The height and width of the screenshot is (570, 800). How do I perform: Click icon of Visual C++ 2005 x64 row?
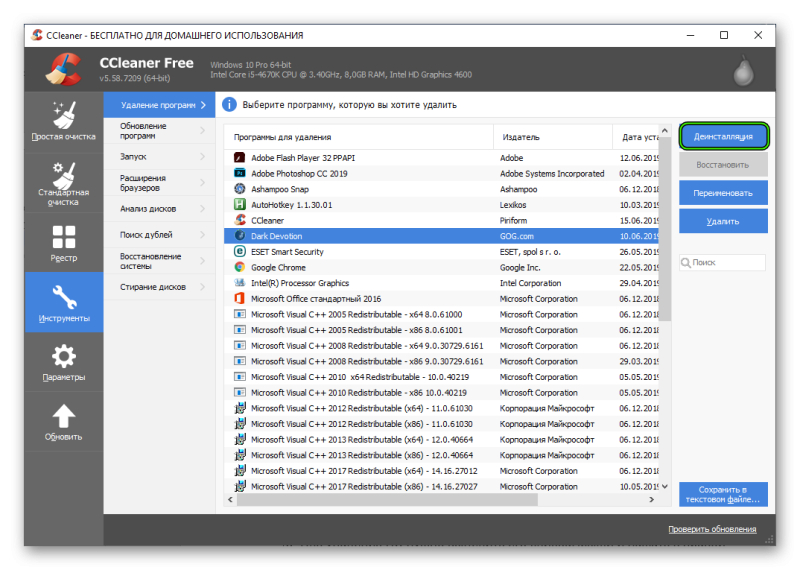tap(239, 314)
